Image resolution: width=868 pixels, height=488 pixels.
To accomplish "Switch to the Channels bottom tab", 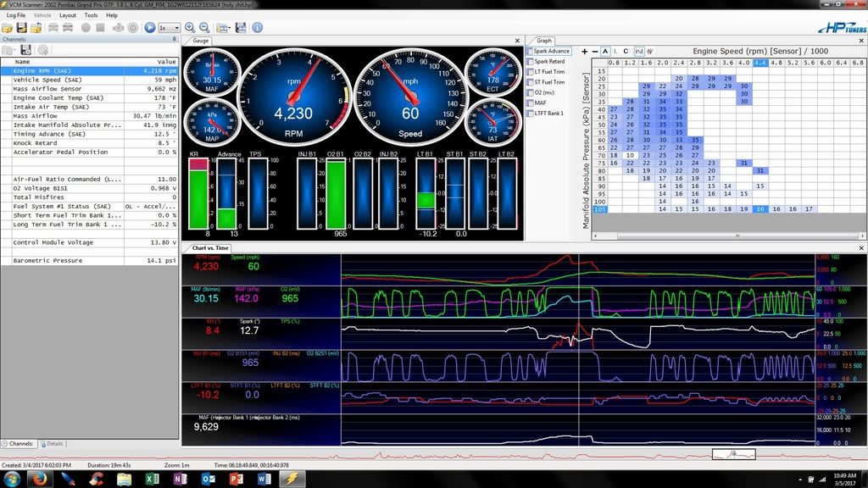I will pyautogui.click(x=19, y=444).
